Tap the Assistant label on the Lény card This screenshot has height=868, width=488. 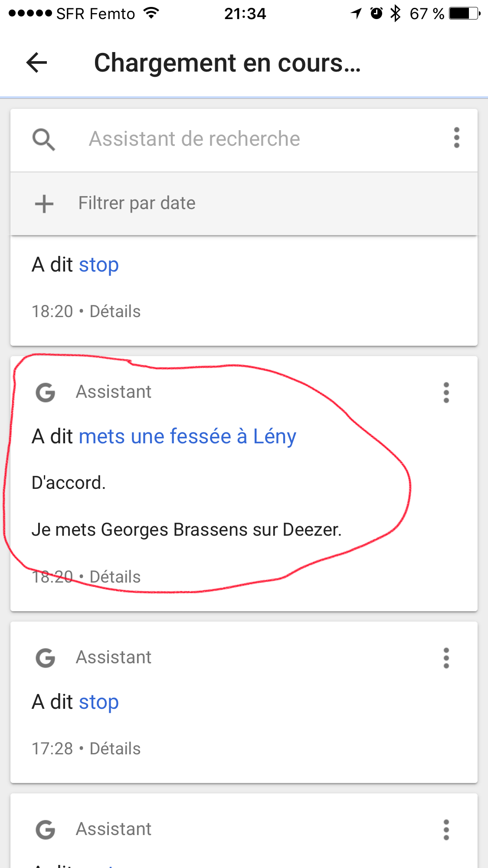click(x=114, y=392)
